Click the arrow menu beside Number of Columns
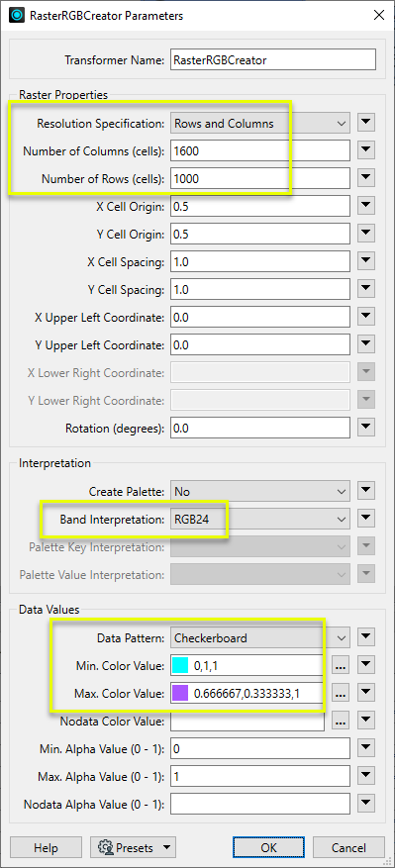 (x=366, y=150)
